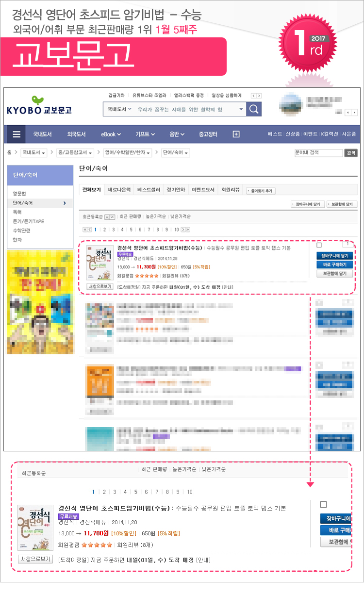Sort by 높은가격순 in main page
364x595 pixels.
[156, 216]
